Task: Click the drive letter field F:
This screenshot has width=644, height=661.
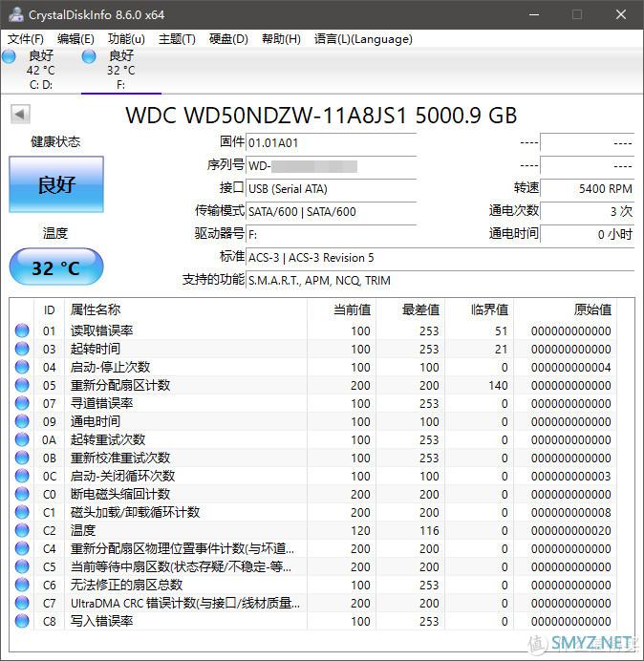Action: (331, 234)
